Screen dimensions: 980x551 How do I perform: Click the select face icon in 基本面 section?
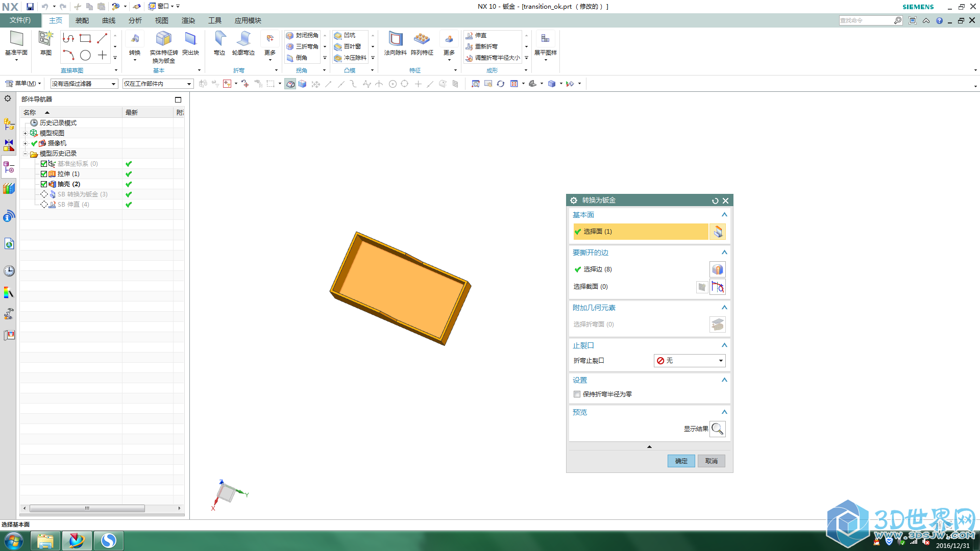click(x=718, y=232)
